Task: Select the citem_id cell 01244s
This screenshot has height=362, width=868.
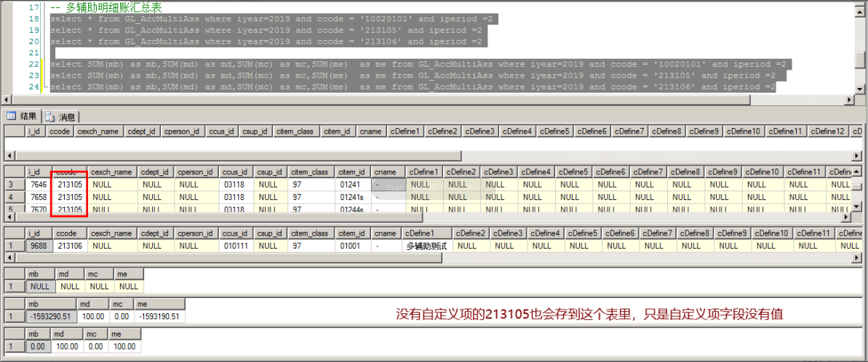Action: click(x=351, y=209)
